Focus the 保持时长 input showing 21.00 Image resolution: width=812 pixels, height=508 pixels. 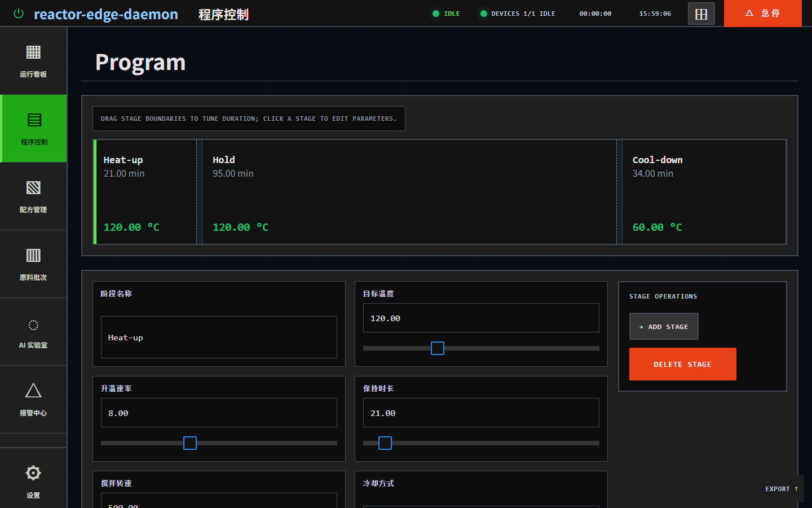click(x=481, y=413)
